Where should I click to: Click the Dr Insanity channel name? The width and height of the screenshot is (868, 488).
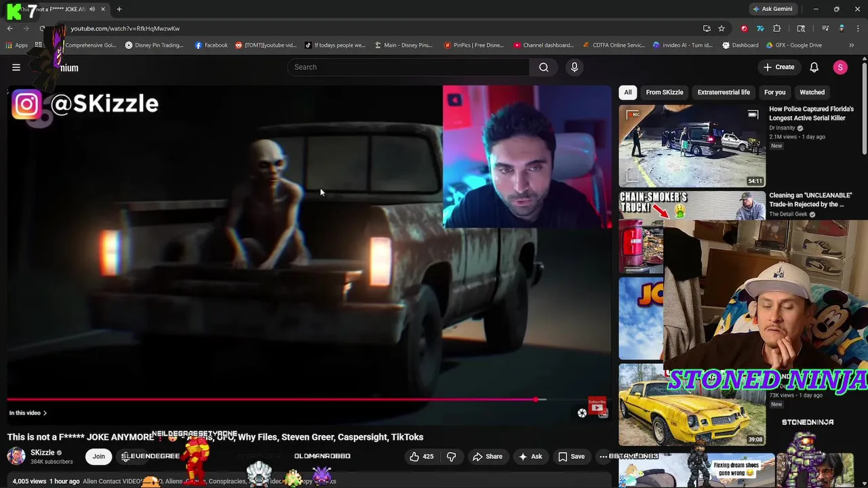click(x=782, y=128)
